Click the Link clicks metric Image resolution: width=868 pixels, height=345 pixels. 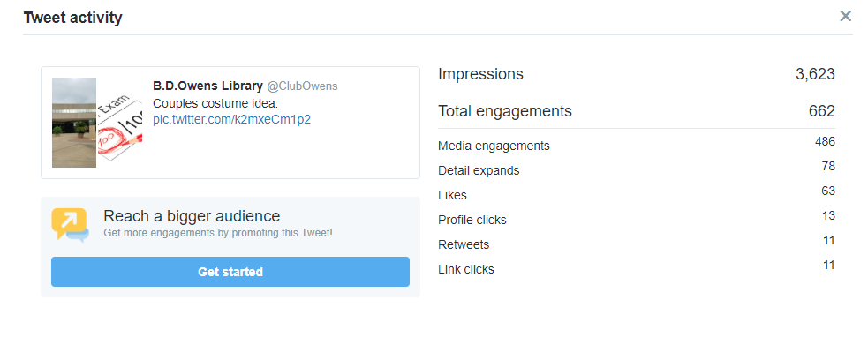pyautogui.click(x=466, y=269)
